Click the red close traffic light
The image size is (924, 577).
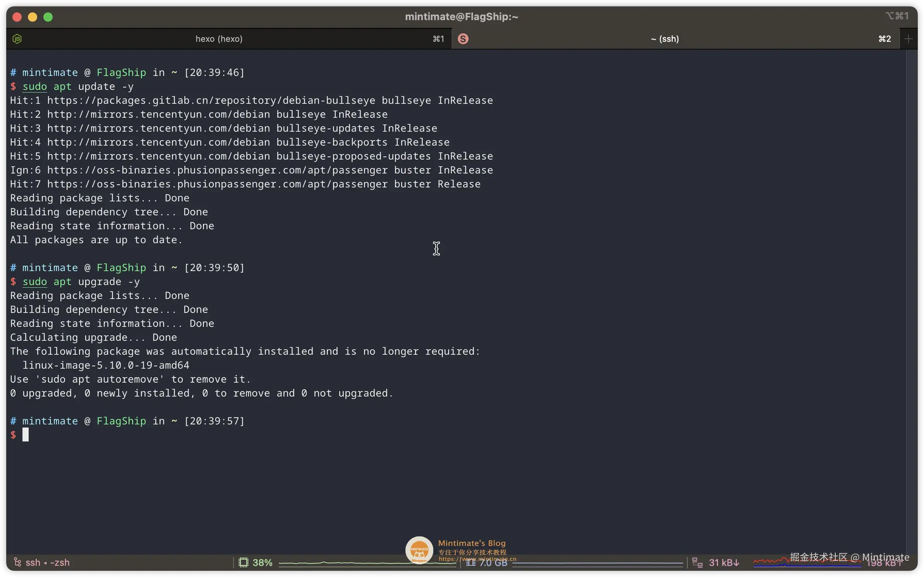pyautogui.click(x=17, y=17)
